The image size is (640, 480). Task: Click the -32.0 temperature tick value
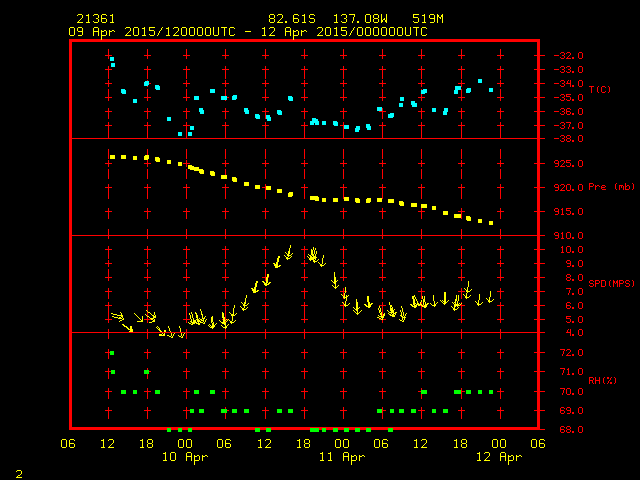click(567, 55)
